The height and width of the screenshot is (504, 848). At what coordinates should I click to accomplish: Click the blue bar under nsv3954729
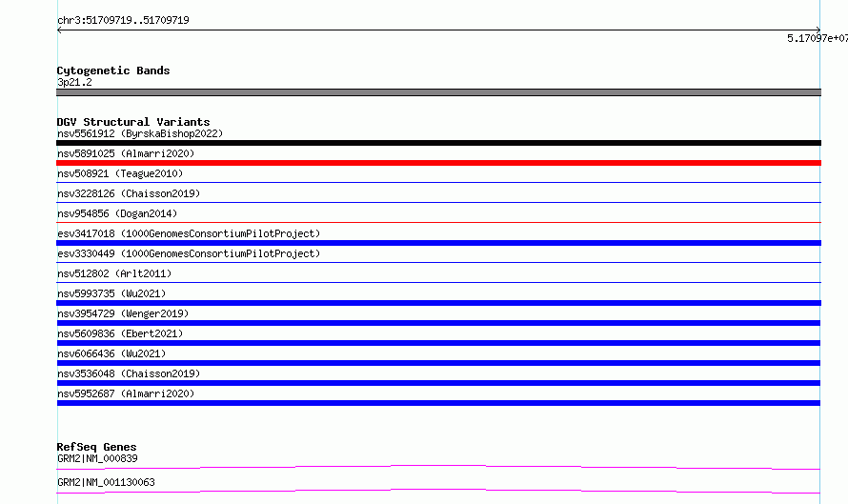[x=438, y=323]
